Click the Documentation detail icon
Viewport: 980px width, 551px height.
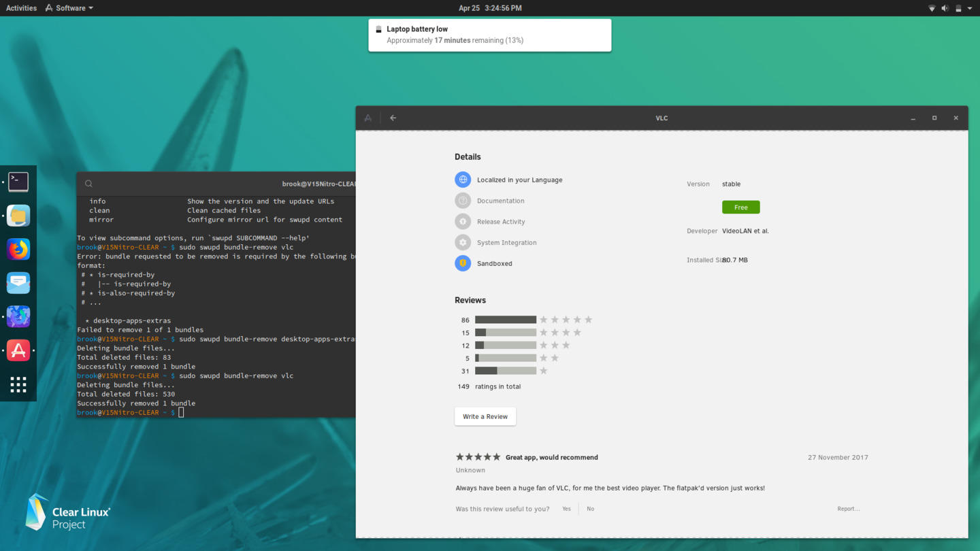463,201
